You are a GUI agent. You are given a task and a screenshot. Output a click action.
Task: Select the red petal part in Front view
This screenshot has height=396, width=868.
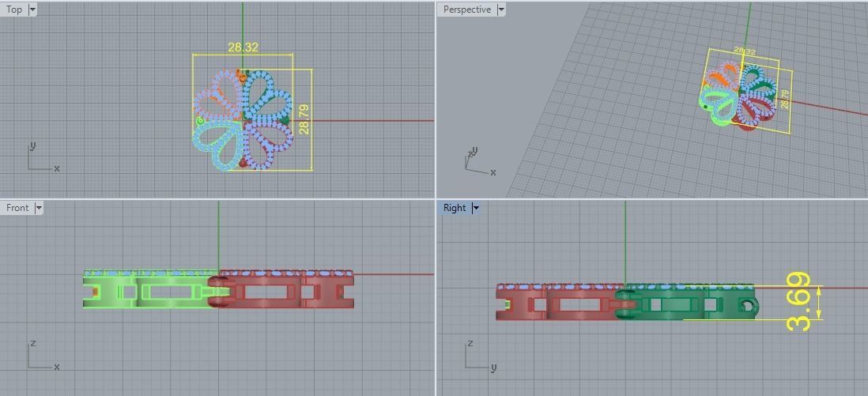(285, 289)
